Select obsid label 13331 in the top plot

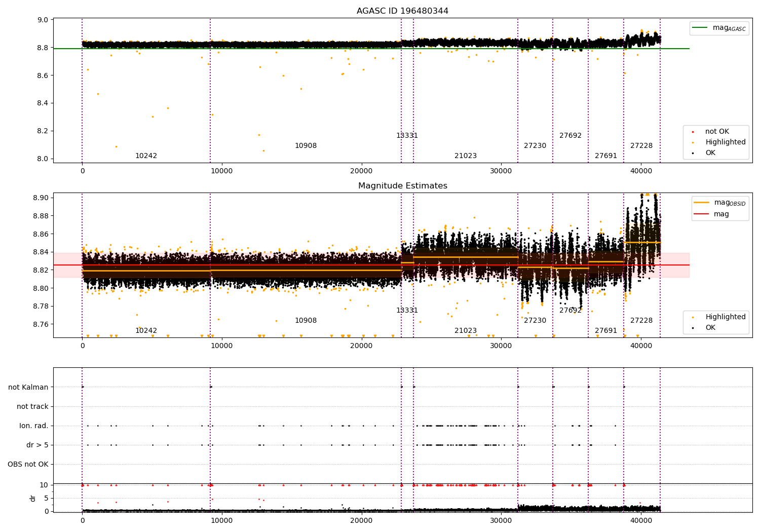click(407, 136)
